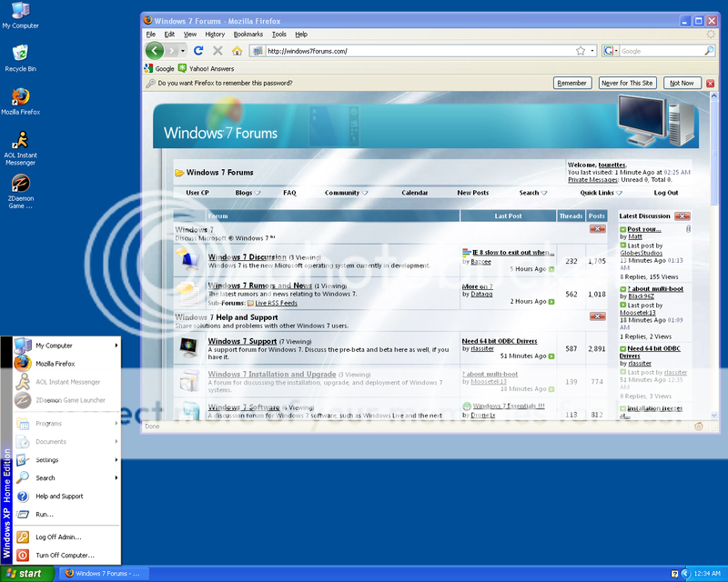This screenshot has width=728, height=582.
Task: Go back using Firefox Back arrow
Action: click(155, 51)
